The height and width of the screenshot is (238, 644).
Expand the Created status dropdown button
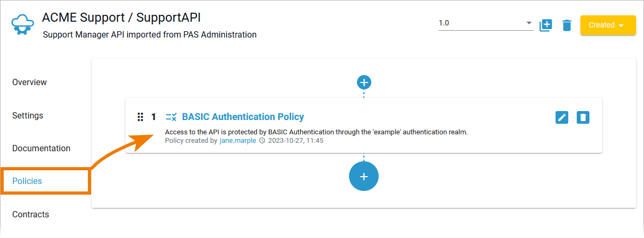pos(608,25)
